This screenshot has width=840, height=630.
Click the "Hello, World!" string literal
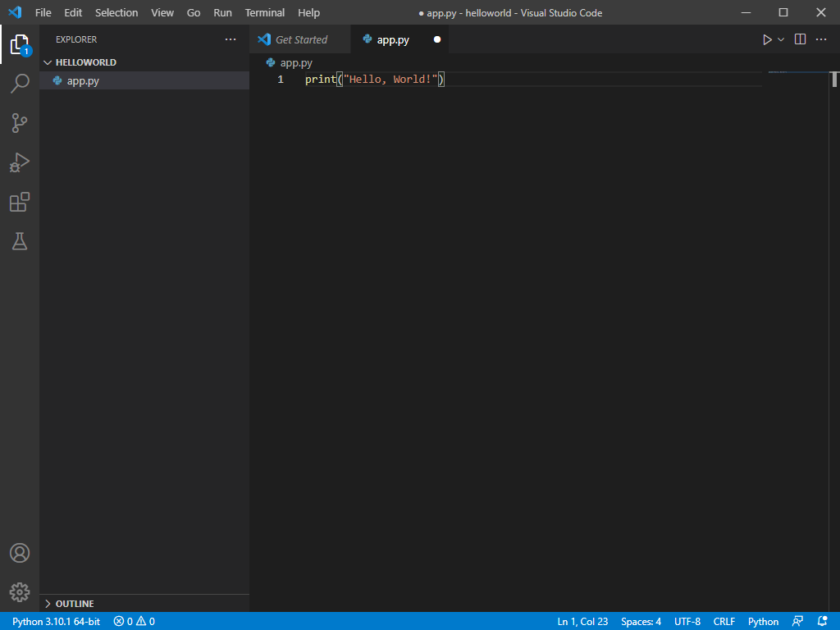click(390, 80)
